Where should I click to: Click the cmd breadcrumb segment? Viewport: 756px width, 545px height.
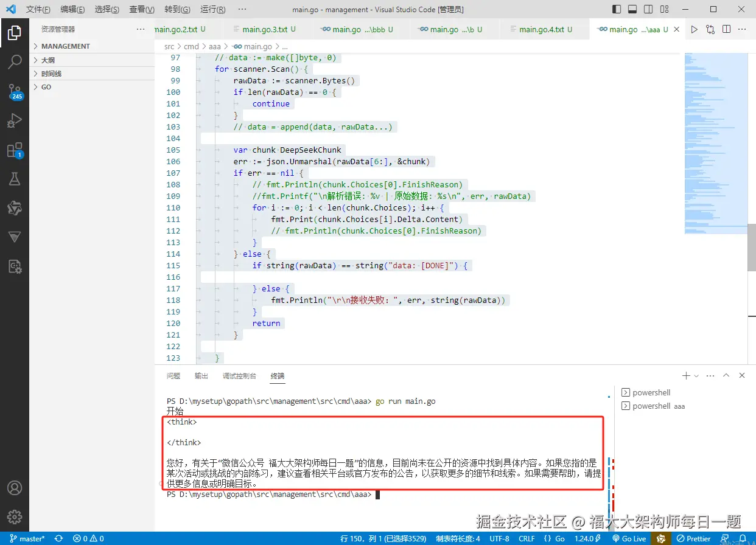coord(191,46)
